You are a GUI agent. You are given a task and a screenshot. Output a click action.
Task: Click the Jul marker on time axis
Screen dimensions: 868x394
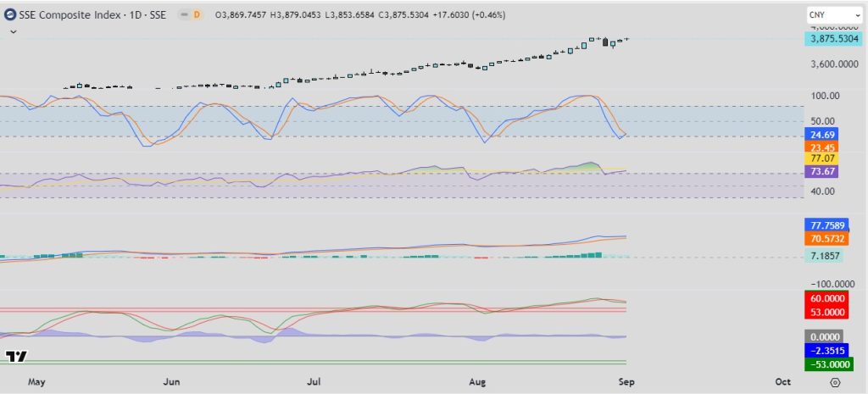point(314,382)
